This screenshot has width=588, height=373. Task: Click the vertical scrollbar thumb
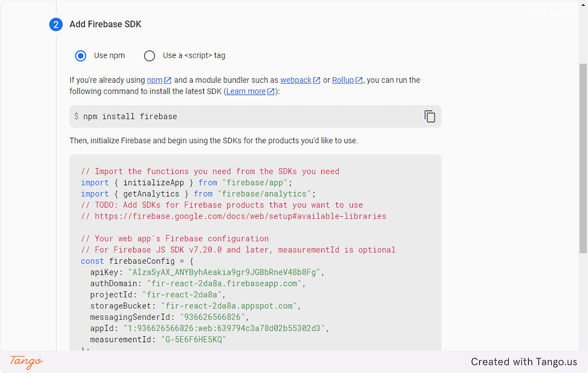coord(583,159)
